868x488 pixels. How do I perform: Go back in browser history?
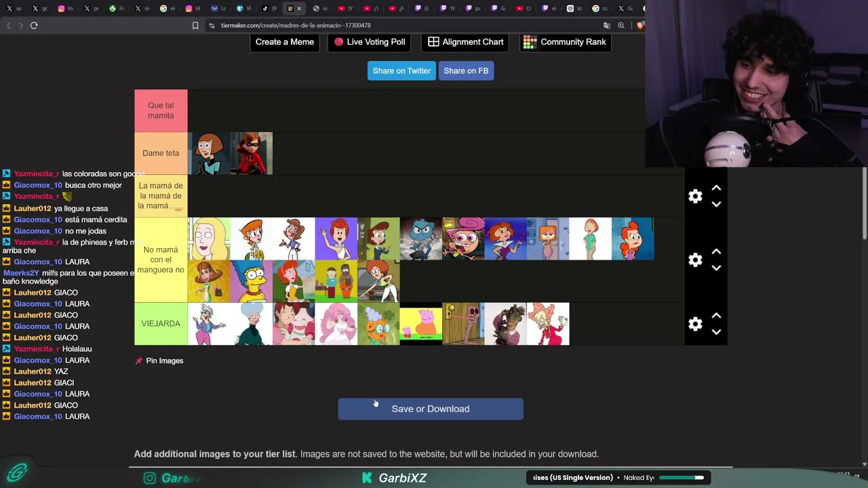[8, 25]
